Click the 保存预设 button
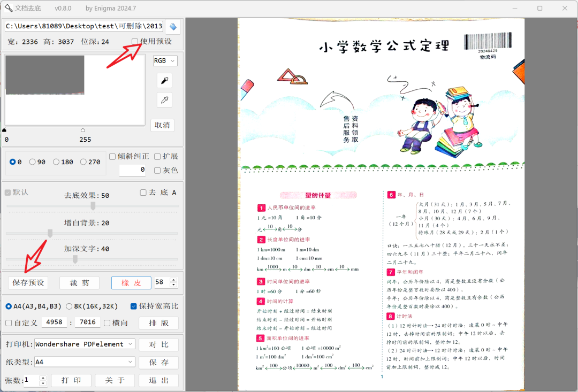The width and height of the screenshot is (578, 392). (28, 282)
